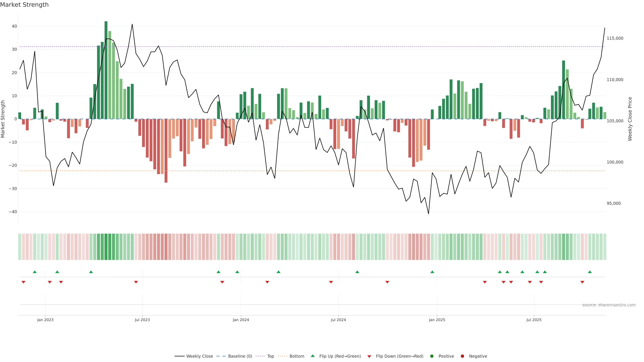Click the darkest green heatmap strip cell

[106, 247]
